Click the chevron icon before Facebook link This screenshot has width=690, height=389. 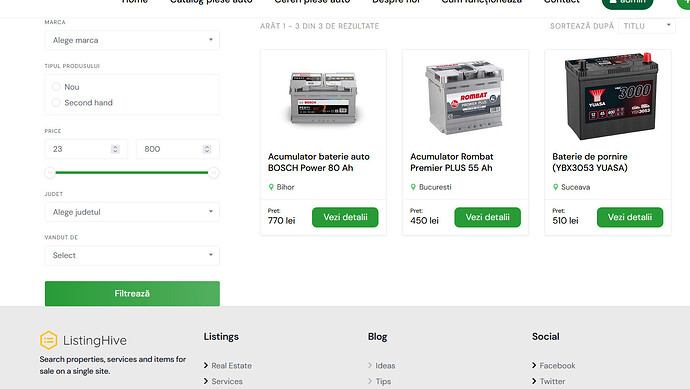pos(534,365)
